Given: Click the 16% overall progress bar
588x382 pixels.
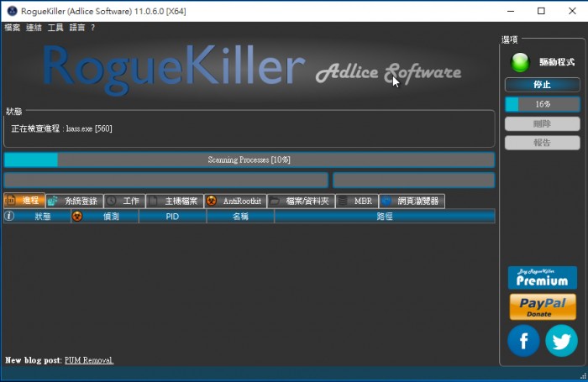Looking at the screenshot, I should click(543, 104).
